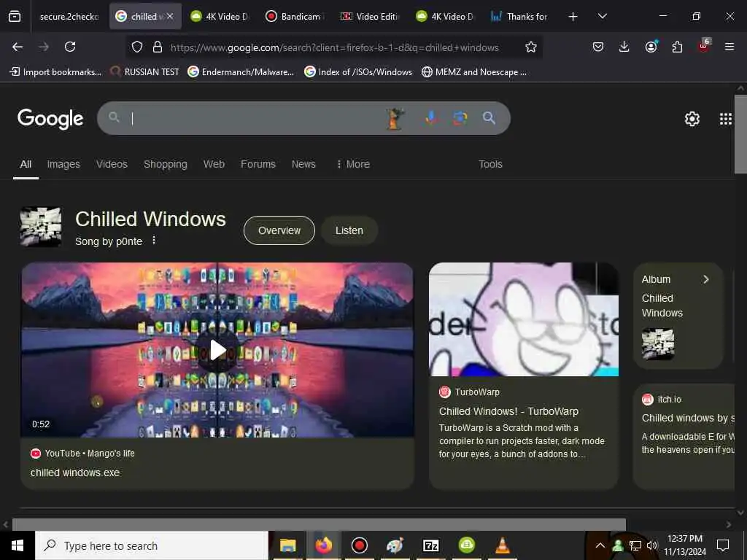747x560 pixels.
Task: Click the horizontal scrollbar at page bottom
Action: coord(319,524)
